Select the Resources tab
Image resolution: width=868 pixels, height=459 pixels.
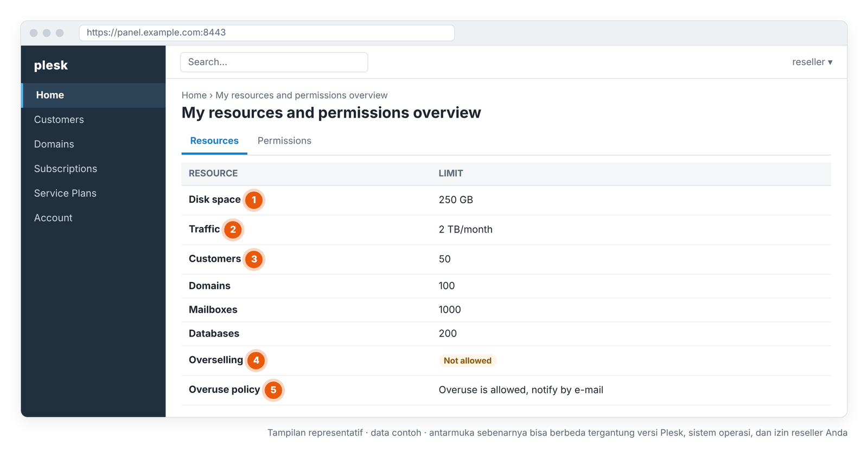[x=214, y=141]
